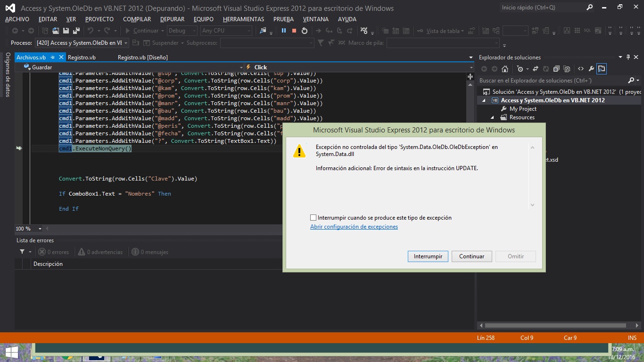Viewport: 644px width, 362px height.
Task: Toggle Preview Selected Items icon
Action: tap(602, 69)
